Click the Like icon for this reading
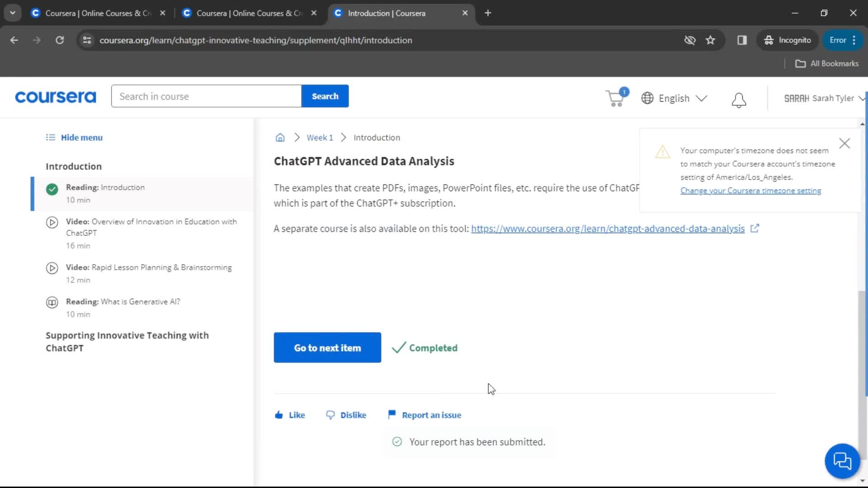 point(278,415)
